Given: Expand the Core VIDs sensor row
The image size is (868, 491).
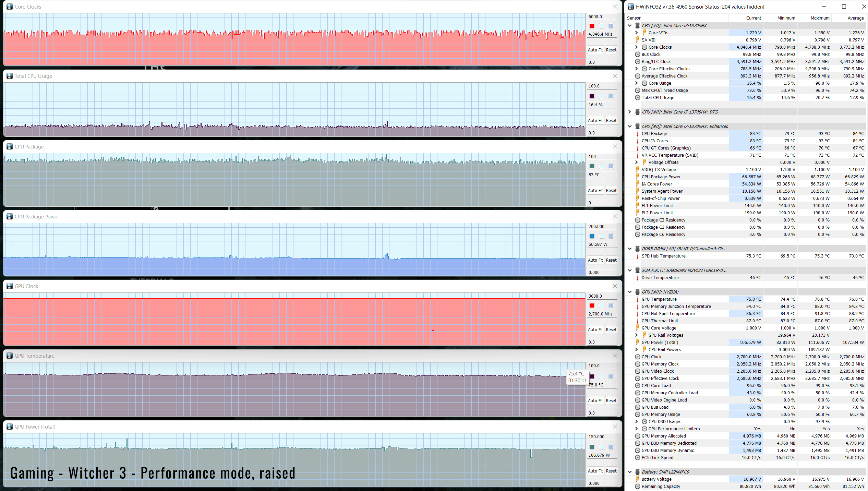Looking at the screenshot, I should [637, 33].
